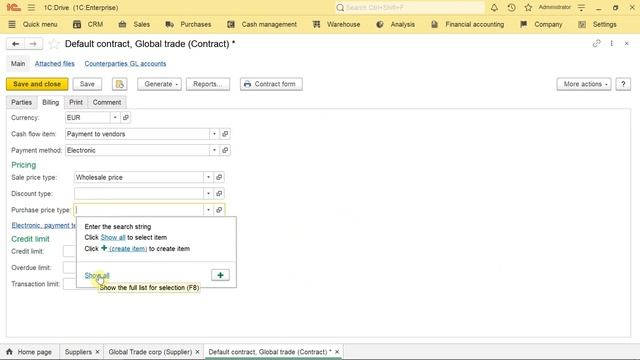Click the Discount type input field
This screenshot has height=360, width=640.
(x=138, y=193)
